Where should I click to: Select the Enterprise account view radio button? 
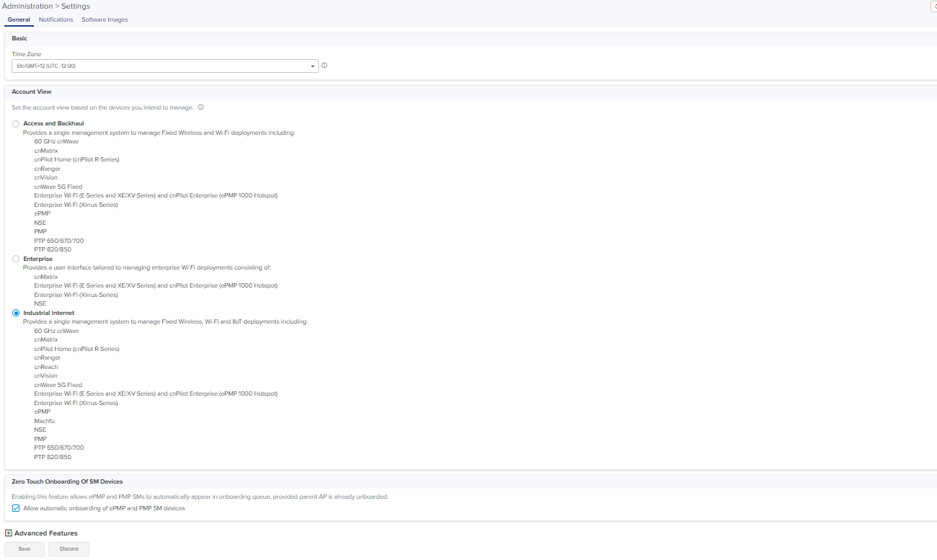[16, 259]
